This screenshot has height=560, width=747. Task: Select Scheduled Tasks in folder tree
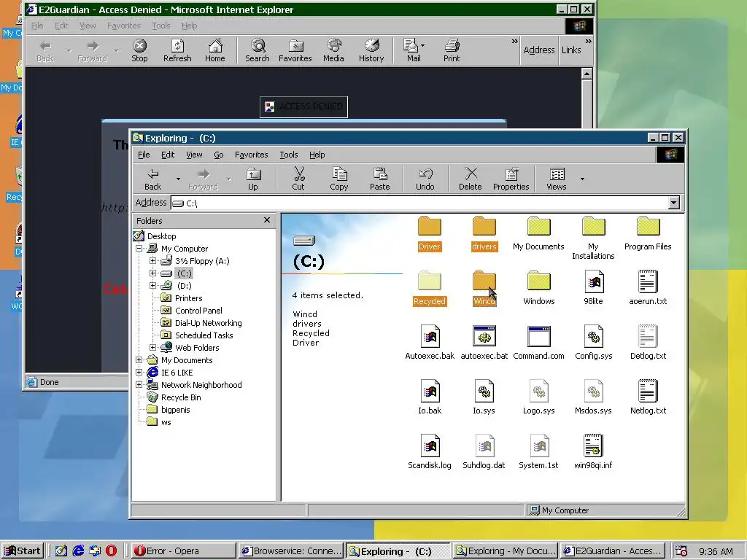[x=204, y=335]
